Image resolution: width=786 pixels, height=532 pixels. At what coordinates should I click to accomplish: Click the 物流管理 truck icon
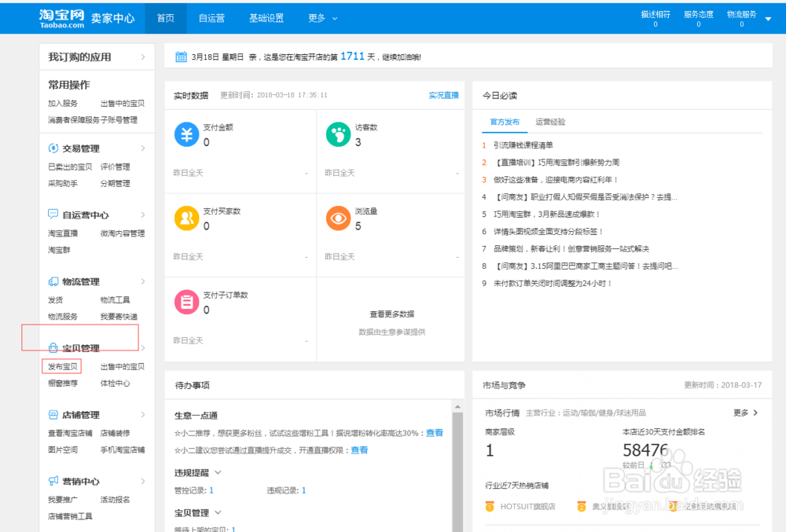53,281
